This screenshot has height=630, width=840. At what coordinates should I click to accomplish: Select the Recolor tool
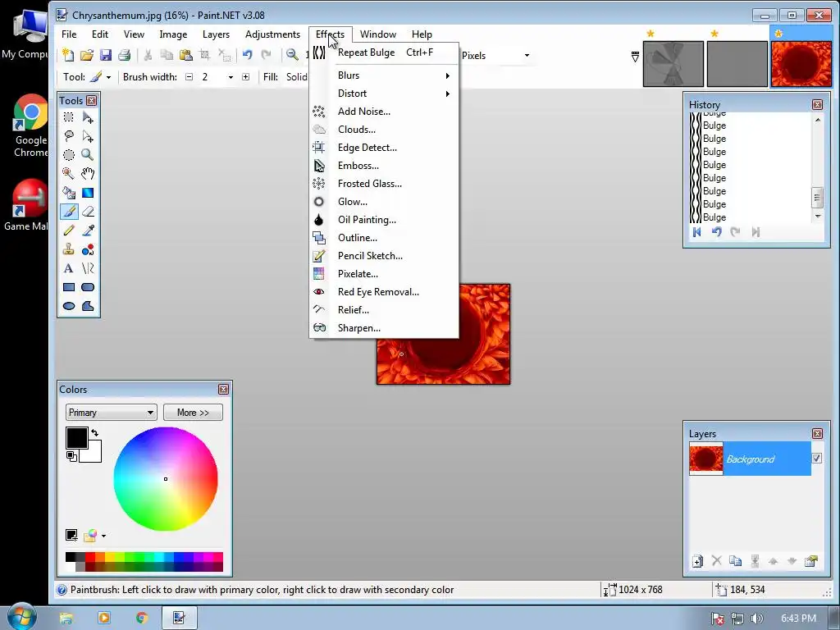pyautogui.click(x=88, y=249)
